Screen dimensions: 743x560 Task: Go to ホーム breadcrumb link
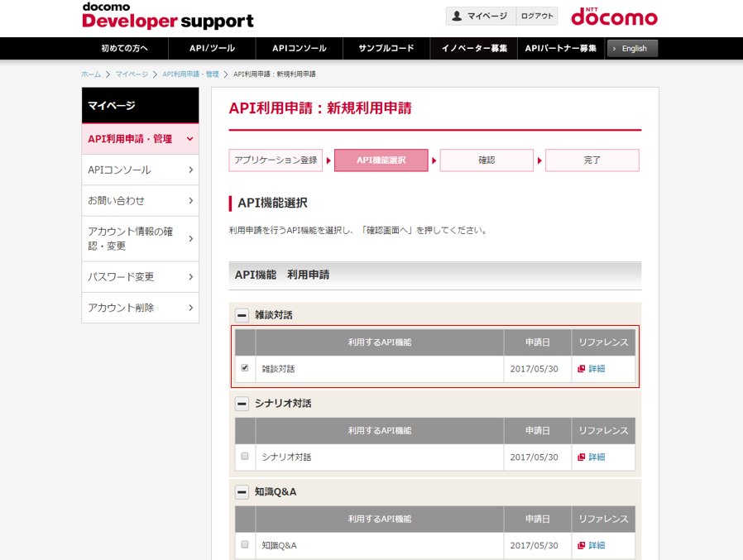(91, 74)
